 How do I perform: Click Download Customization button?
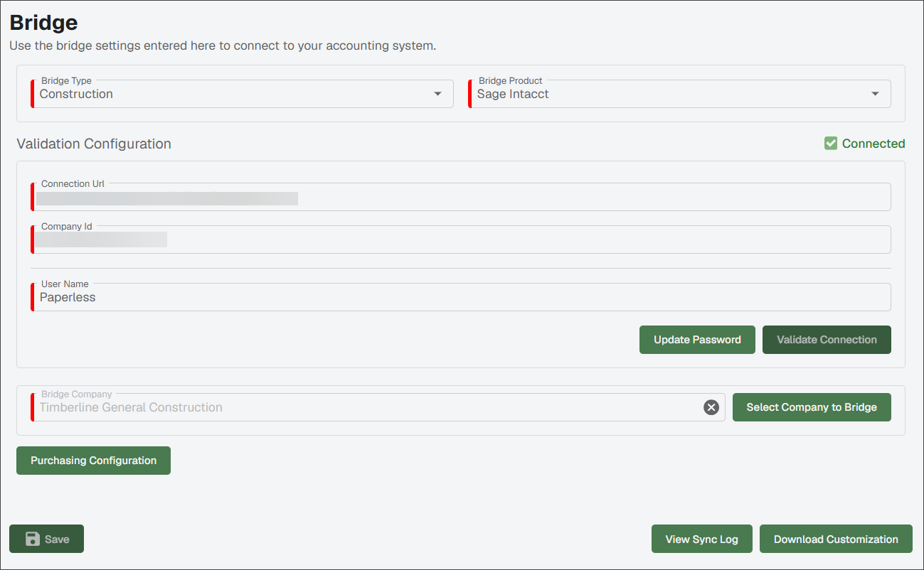pyautogui.click(x=836, y=539)
